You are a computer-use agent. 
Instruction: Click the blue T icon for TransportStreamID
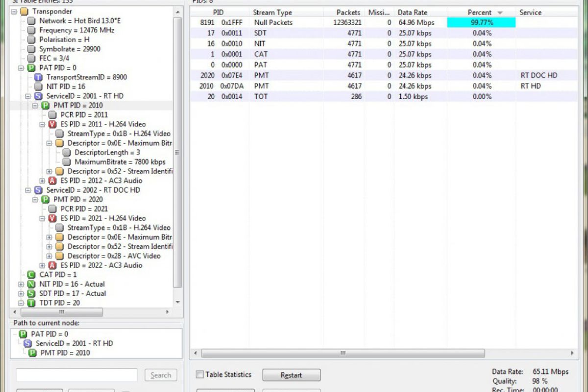[39, 77]
